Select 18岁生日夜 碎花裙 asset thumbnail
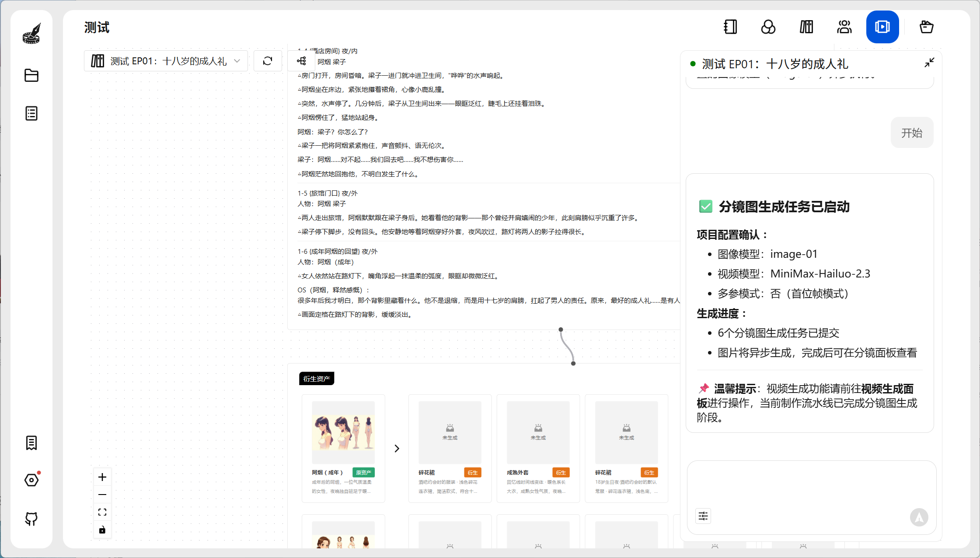 (x=627, y=432)
